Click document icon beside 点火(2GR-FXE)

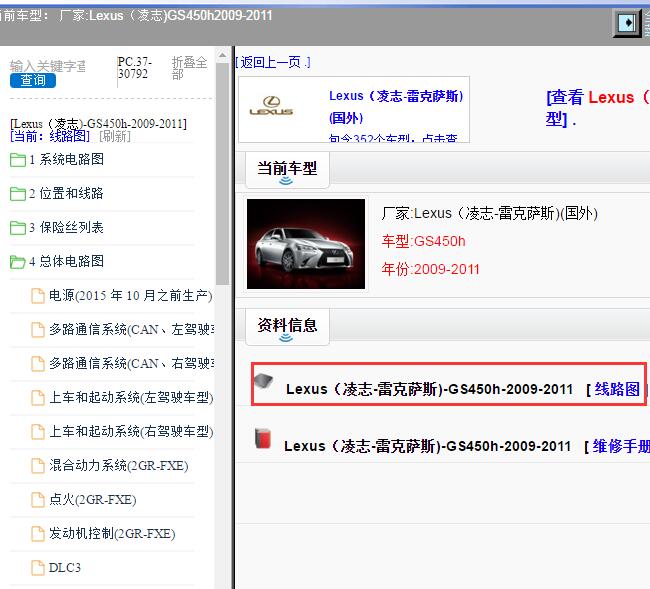click(38, 500)
